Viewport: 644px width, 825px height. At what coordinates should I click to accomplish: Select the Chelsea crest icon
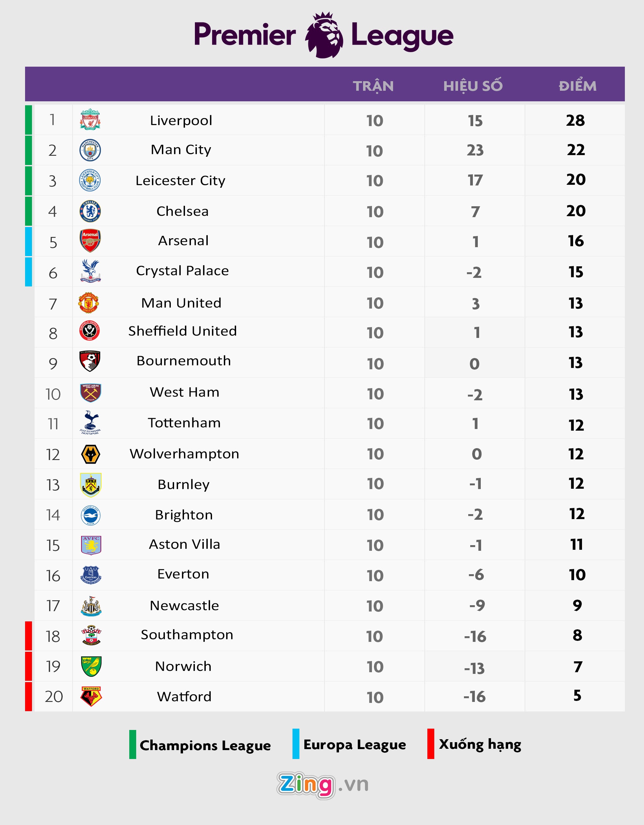[90, 211]
